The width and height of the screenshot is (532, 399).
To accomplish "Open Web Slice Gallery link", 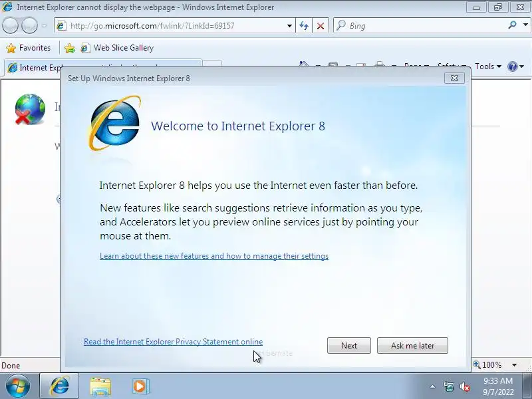I will (118, 48).
